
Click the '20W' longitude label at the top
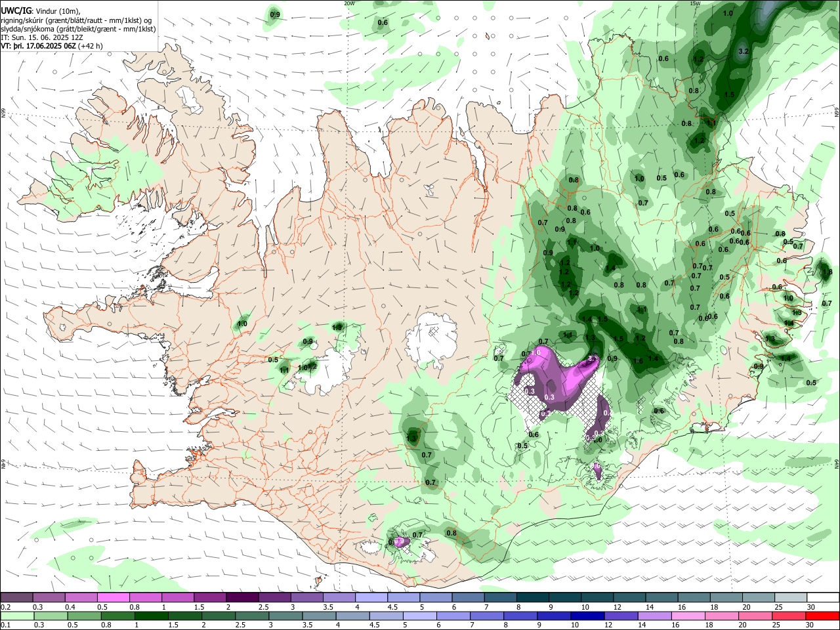[x=349, y=3]
